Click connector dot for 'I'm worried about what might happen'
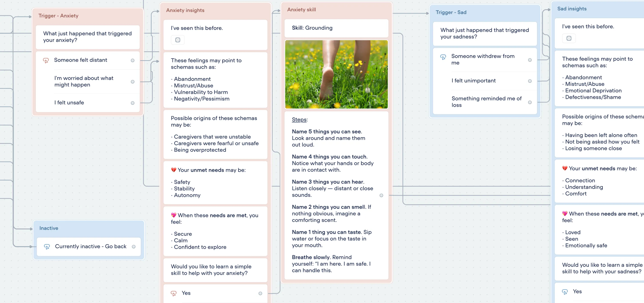This screenshot has width=644, height=303. click(x=133, y=82)
